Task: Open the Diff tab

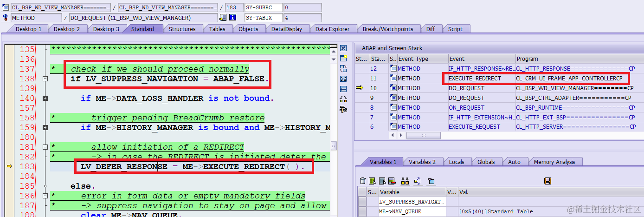Action: (x=431, y=29)
